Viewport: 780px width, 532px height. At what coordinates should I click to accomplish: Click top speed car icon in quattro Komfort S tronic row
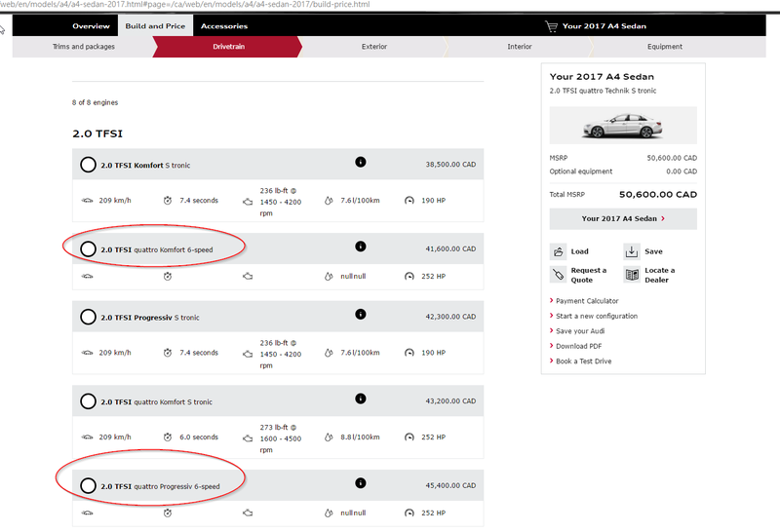click(x=87, y=437)
